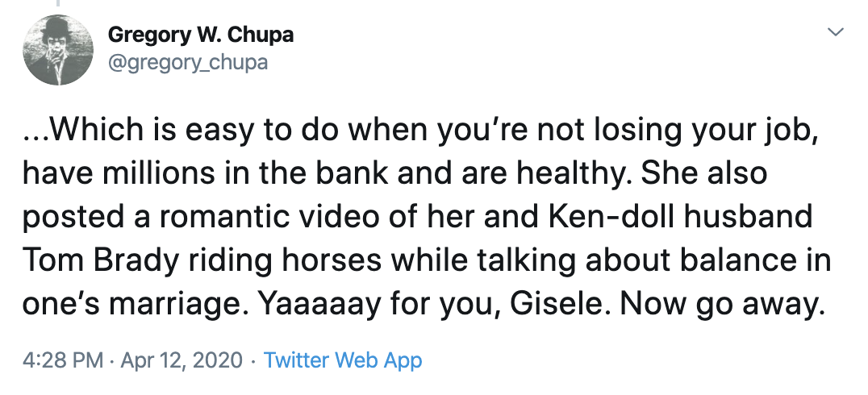Select the Apr 12, 2020 date text
The height and width of the screenshot is (395, 868).
(181, 360)
